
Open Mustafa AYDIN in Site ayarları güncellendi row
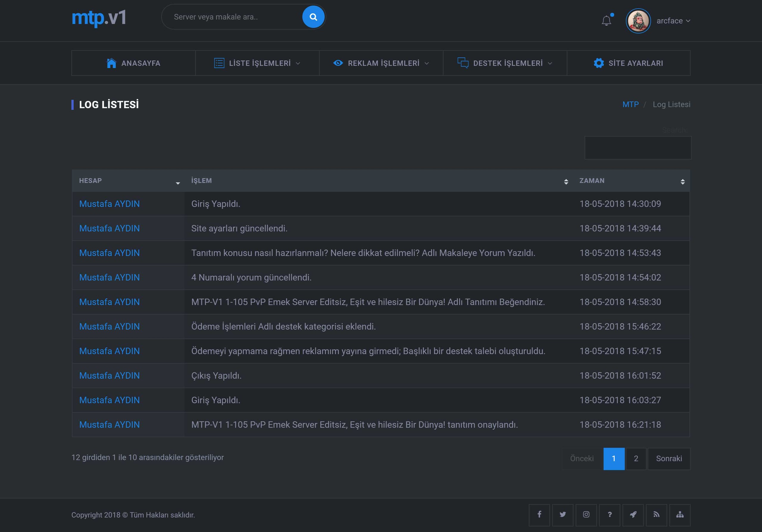pos(109,228)
